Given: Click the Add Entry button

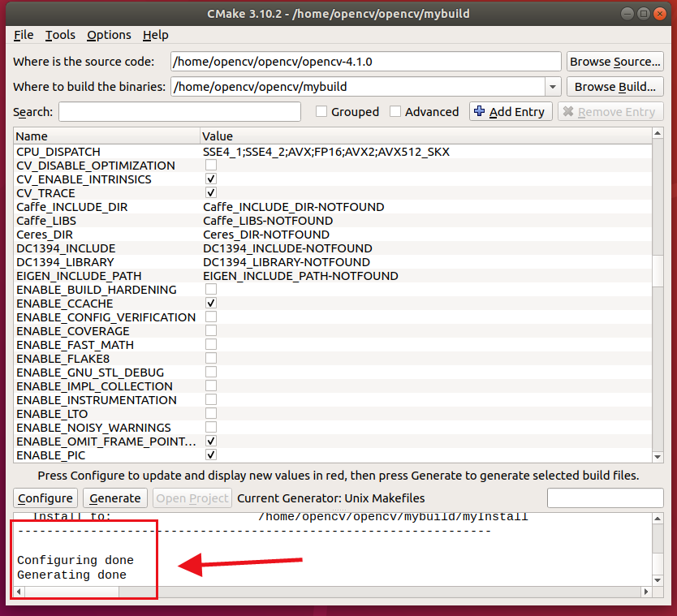Looking at the screenshot, I should click(x=511, y=112).
